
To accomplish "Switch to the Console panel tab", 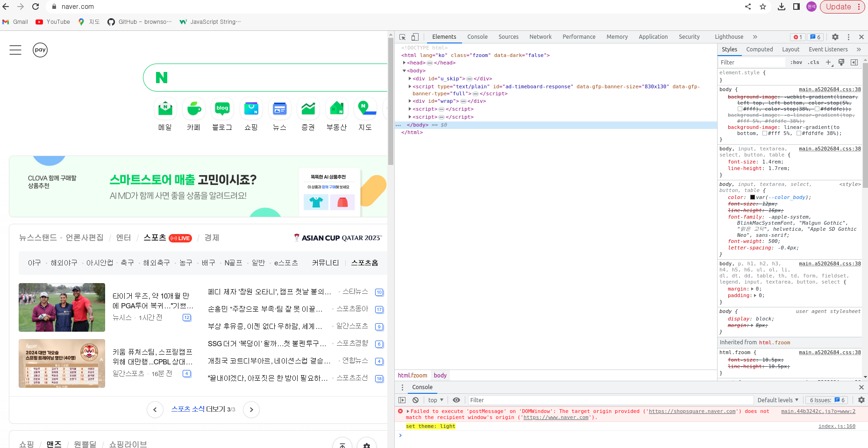I will tap(477, 37).
